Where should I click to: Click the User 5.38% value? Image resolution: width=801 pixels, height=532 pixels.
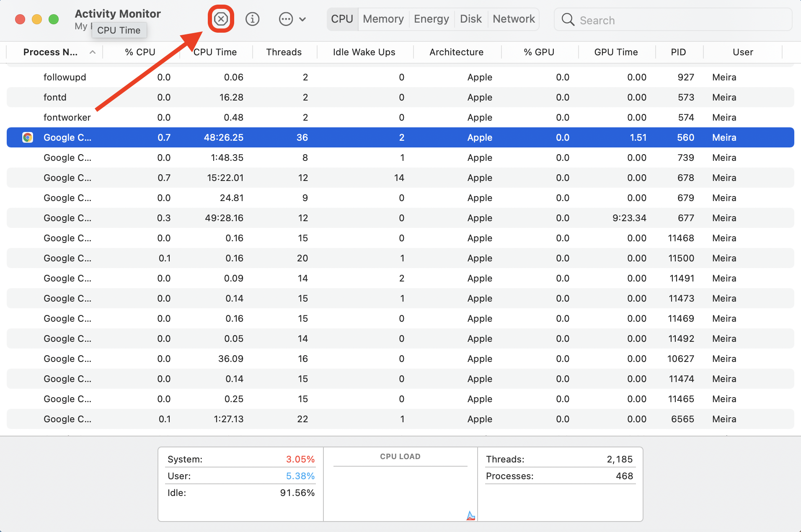tap(300, 476)
